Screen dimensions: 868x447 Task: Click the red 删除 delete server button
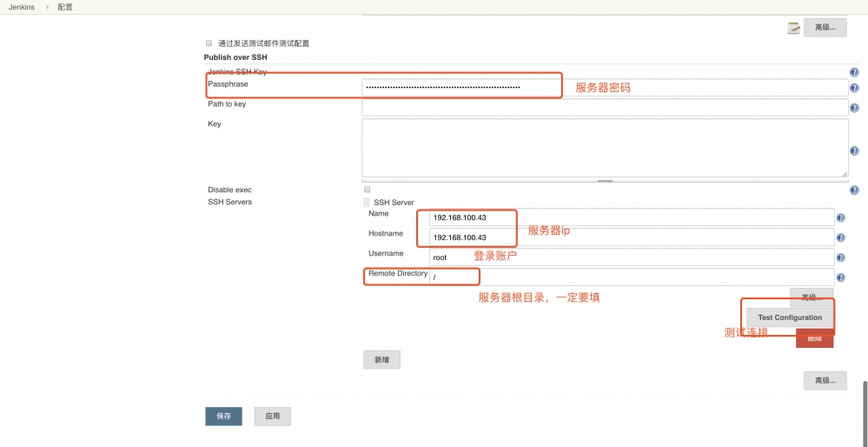tap(814, 338)
